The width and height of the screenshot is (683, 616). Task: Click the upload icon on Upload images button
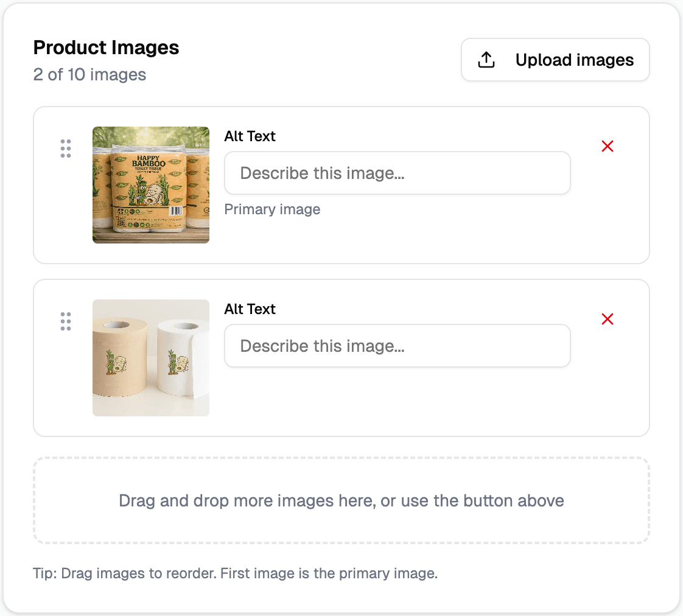pos(486,59)
